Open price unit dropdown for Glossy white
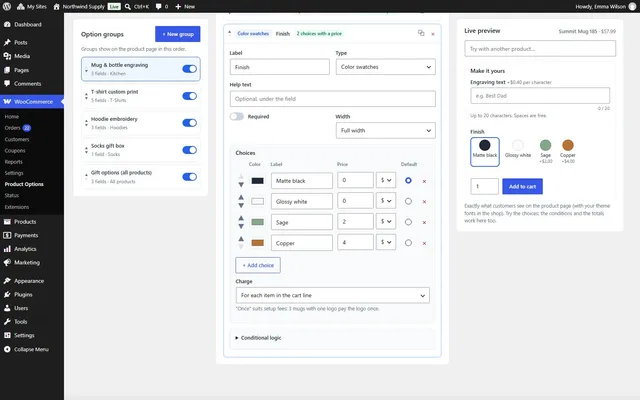 tap(386, 201)
